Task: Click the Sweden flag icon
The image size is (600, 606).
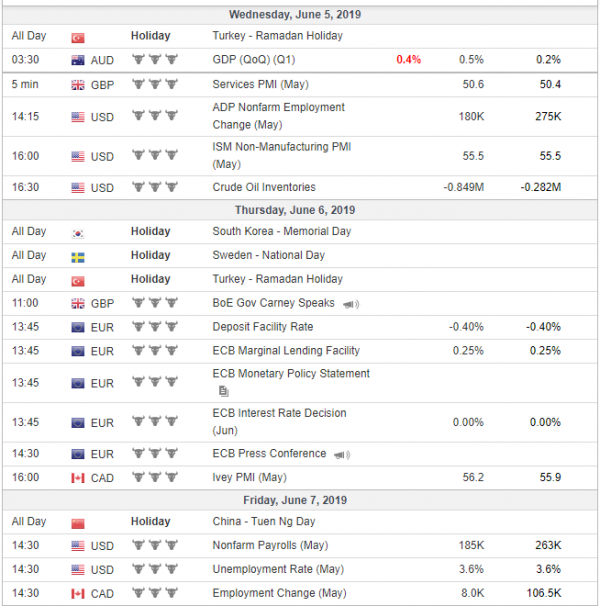Action: click(x=78, y=257)
